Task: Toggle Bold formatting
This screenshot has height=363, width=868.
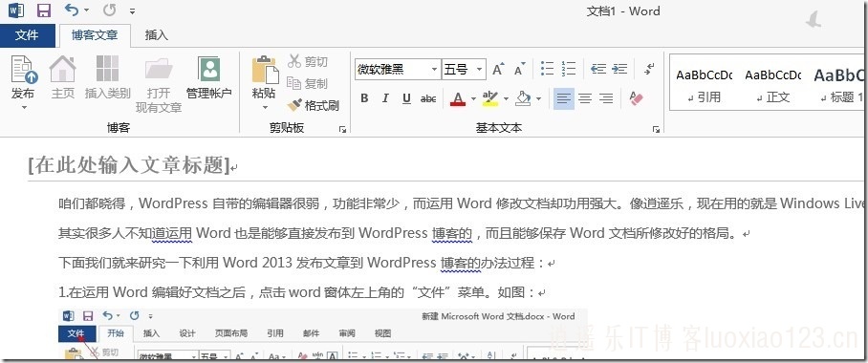Action: pos(364,98)
